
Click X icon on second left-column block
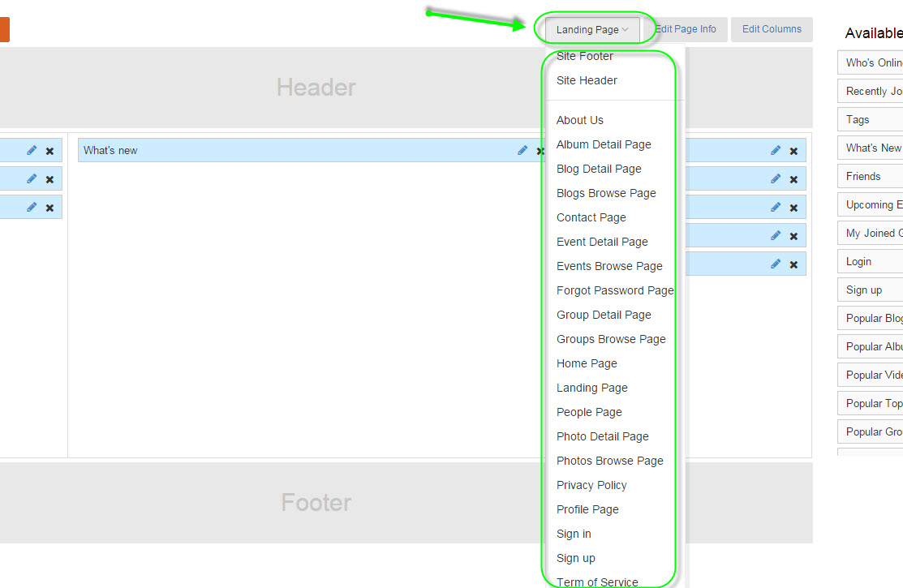[49, 179]
